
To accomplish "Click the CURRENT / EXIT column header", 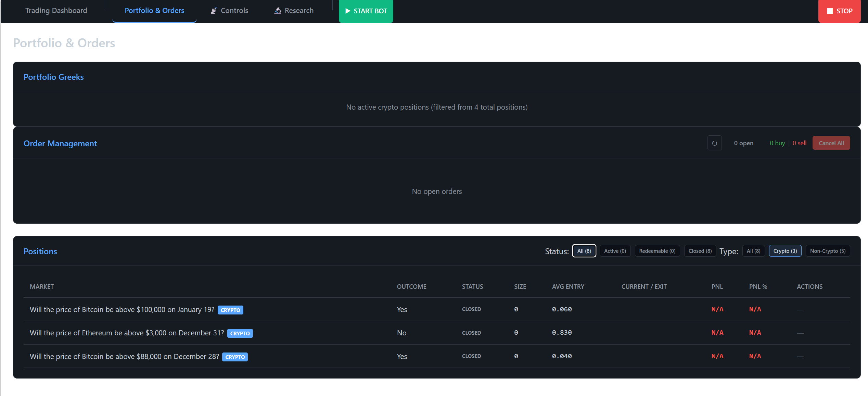I will coord(644,287).
